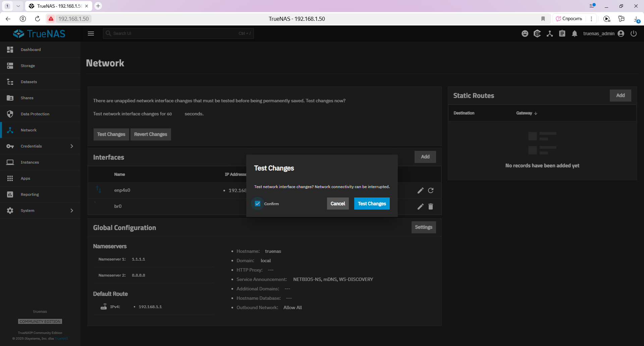Image resolution: width=644 pixels, height=346 pixels.
Task: Click the Data Protection shield icon
Action: pos(10,114)
